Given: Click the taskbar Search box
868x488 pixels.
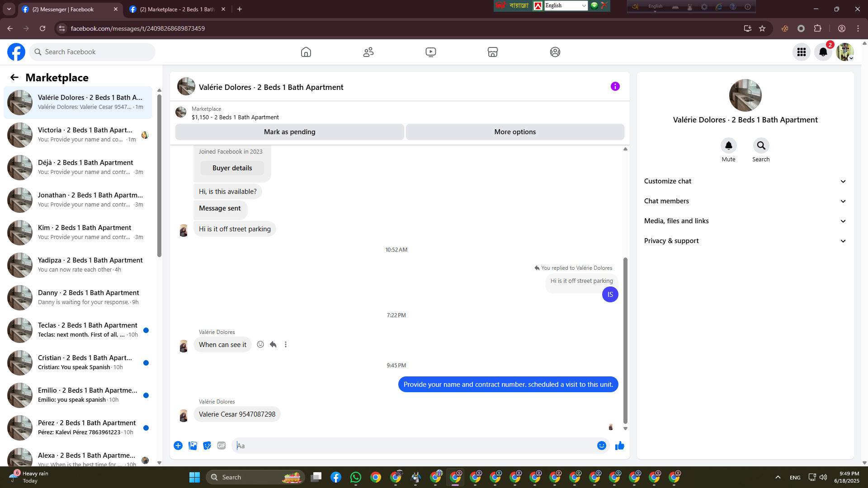Looking at the screenshot, I should 255,477.
